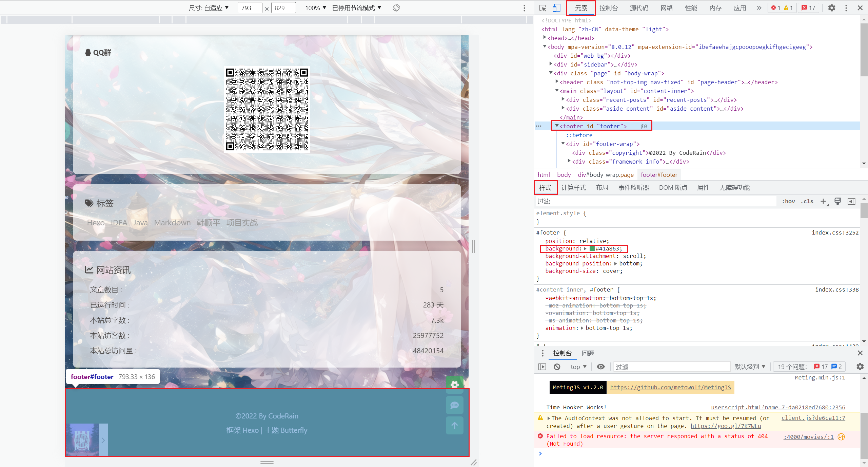Click the scroll-to-top arrow button
Viewport: 868px width, 467px height.
click(454, 426)
